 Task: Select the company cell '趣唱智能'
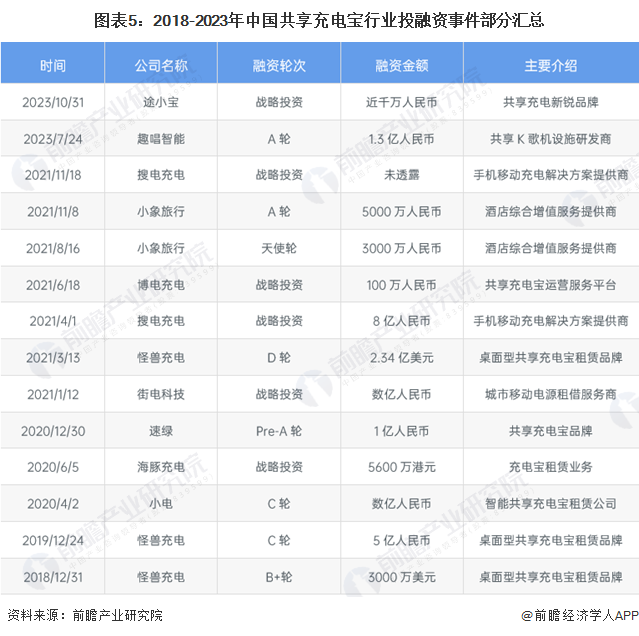pos(161,139)
